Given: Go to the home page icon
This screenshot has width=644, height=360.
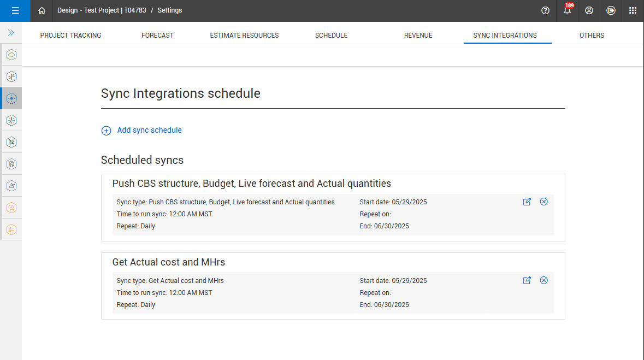Looking at the screenshot, I should click(42, 10).
